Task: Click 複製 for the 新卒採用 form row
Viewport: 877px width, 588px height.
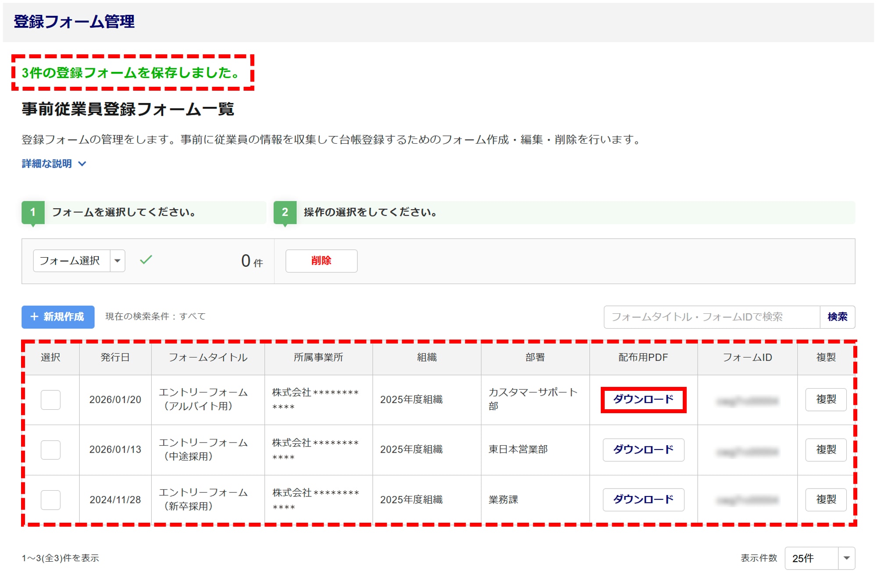Action: tap(825, 499)
